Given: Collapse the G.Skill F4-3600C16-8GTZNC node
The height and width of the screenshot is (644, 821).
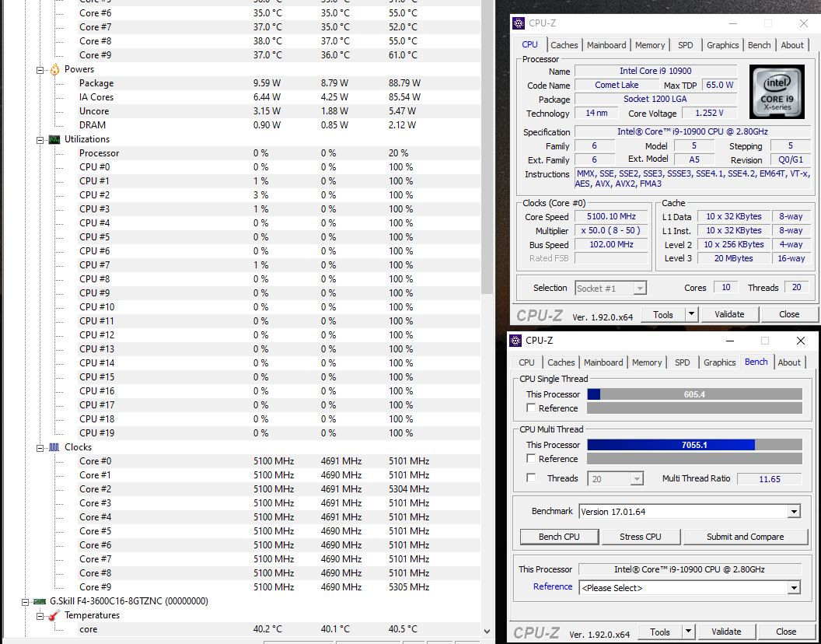Looking at the screenshot, I should point(25,601).
